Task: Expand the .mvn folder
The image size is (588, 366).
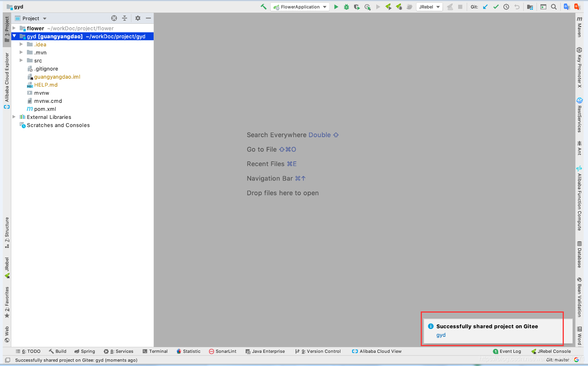Action: (x=21, y=52)
